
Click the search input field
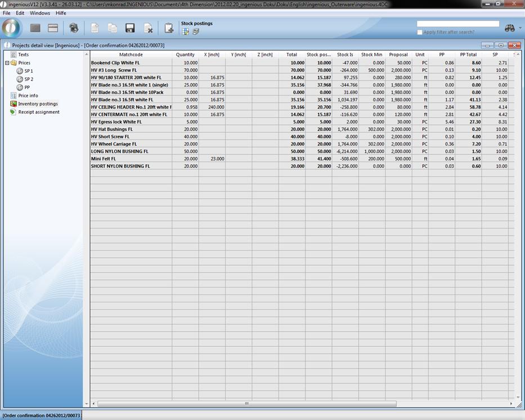(x=457, y=24)
